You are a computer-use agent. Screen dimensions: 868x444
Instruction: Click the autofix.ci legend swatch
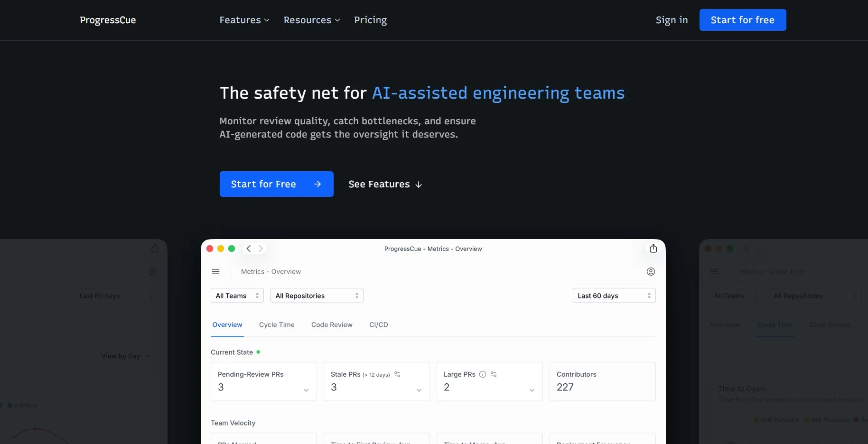click(9, 406)
